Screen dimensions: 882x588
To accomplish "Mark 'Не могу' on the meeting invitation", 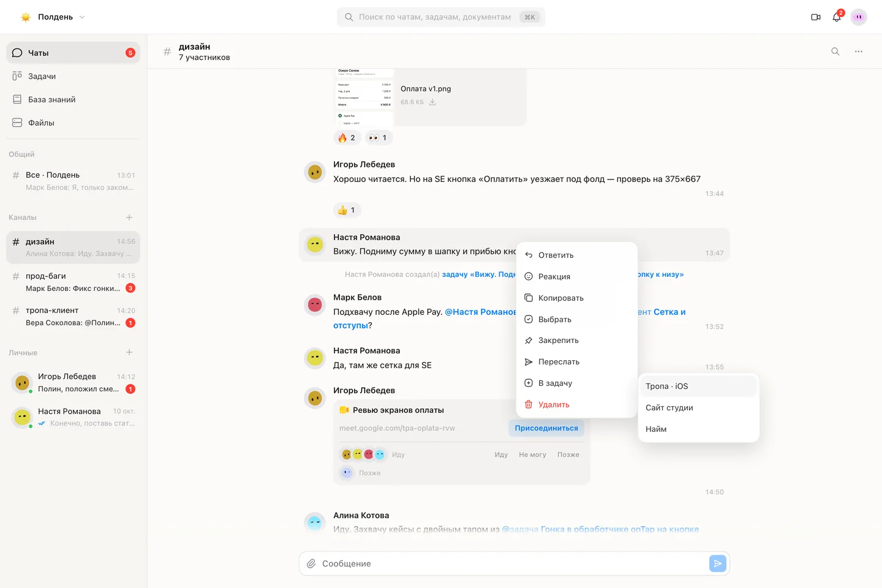I will coord(532,454).
